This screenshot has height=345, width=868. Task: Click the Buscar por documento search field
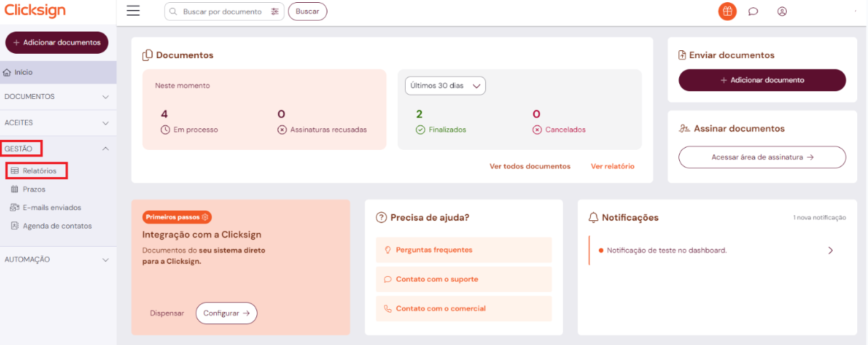point(222,11)
